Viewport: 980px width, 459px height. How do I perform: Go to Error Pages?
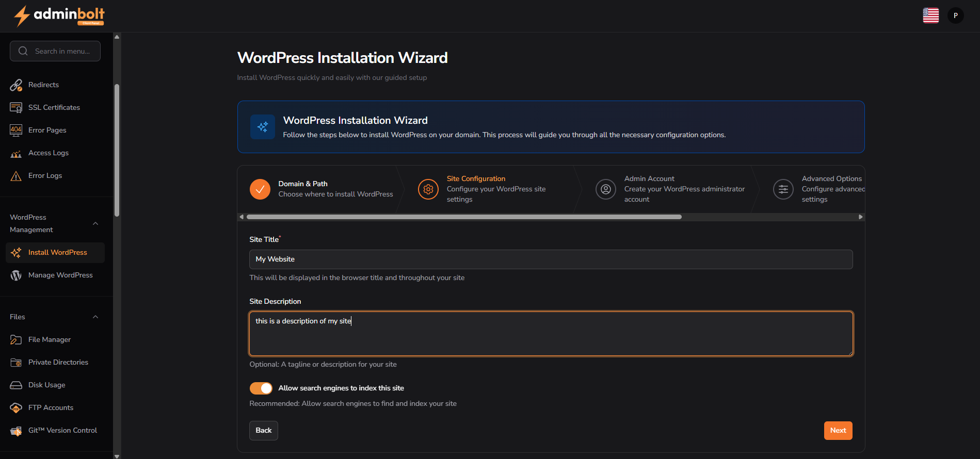(x=55, y=130)
